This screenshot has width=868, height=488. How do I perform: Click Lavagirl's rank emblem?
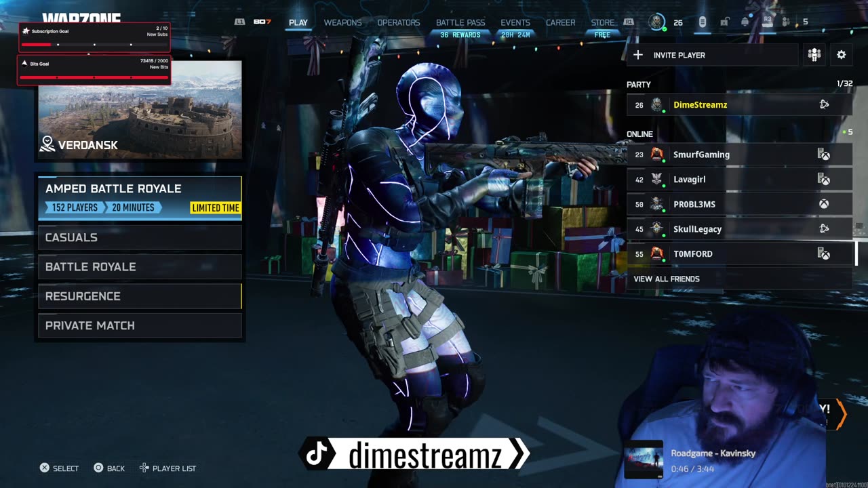coord(656,180)
